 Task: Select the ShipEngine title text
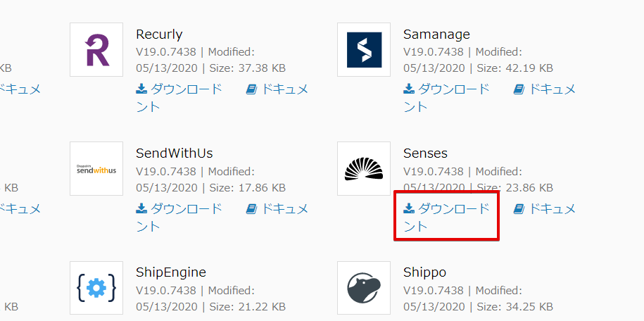coord(171,272)
